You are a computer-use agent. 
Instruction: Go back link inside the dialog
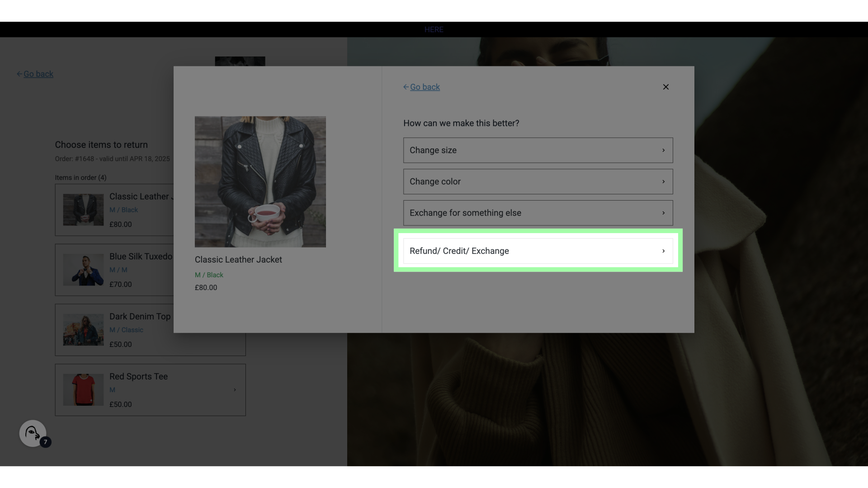click(x=425, y=87)
